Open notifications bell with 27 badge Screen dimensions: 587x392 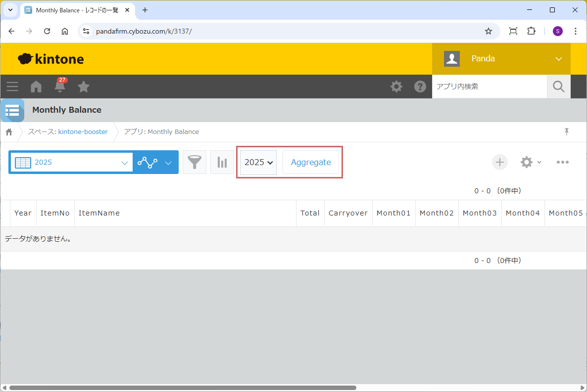point(60,87)
